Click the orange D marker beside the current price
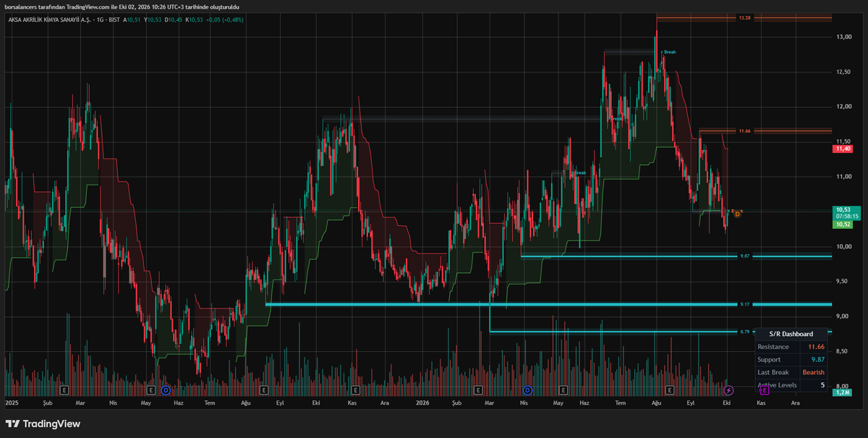Screen dimensions: 868x438 point(737,214)
